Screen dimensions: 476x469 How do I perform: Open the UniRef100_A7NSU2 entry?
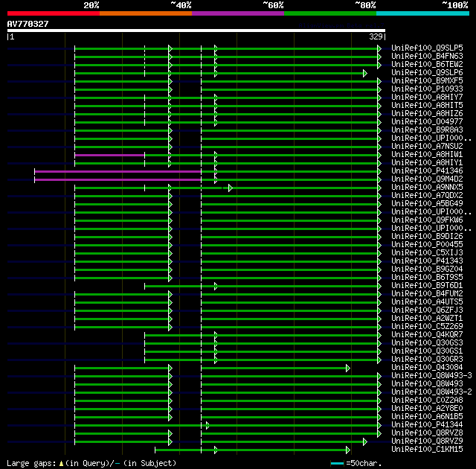427,147
